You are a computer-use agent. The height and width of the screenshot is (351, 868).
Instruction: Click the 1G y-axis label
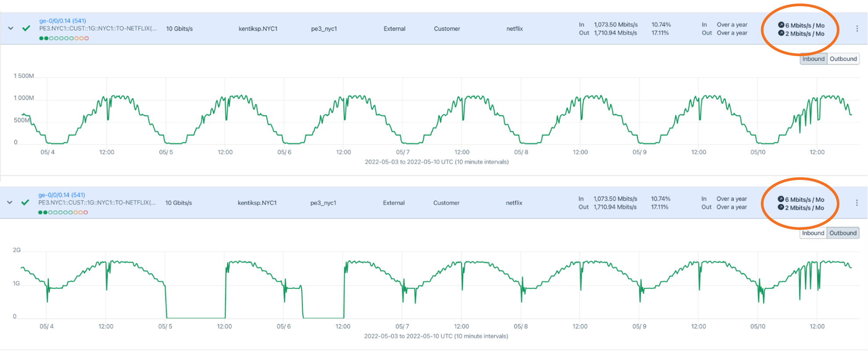point(16,283)
